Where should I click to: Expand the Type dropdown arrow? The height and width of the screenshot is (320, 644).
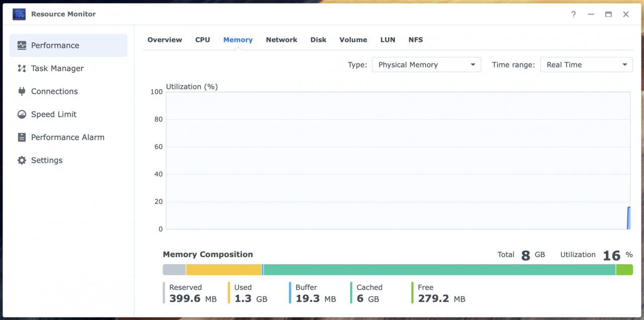point(472,64)
